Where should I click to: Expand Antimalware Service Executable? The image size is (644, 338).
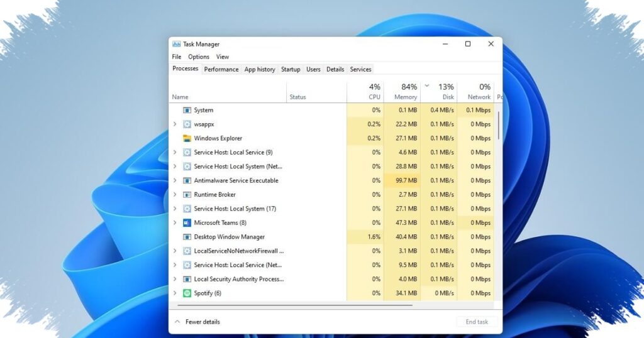(175, 180)
